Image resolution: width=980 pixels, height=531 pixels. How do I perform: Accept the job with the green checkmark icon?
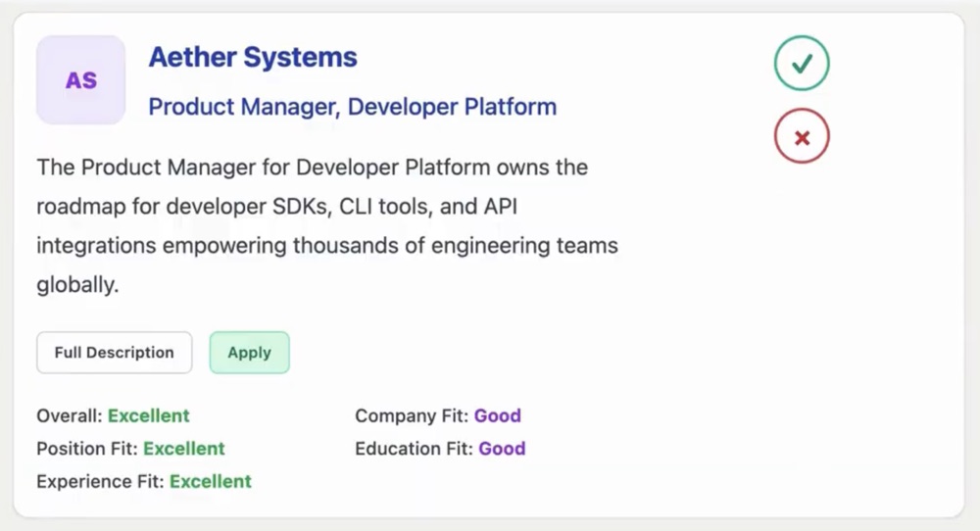(x=802, y=63)
